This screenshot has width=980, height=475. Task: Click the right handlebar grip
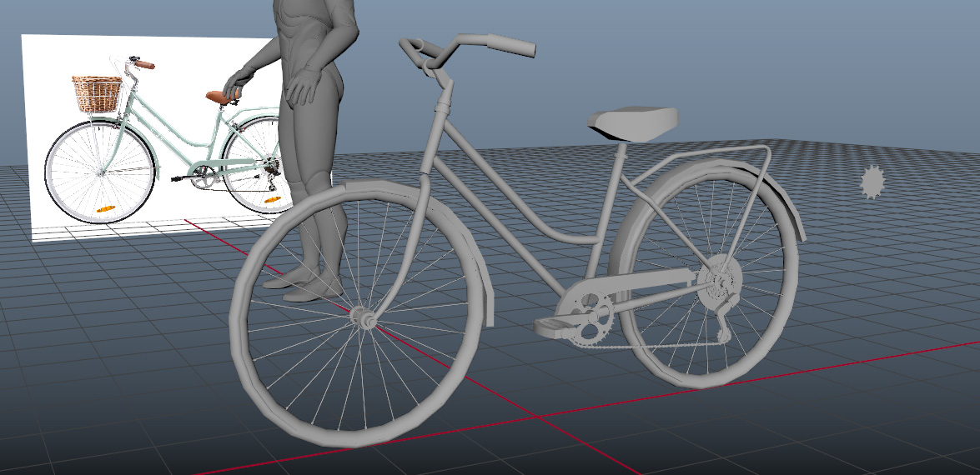tap(510, 45)
